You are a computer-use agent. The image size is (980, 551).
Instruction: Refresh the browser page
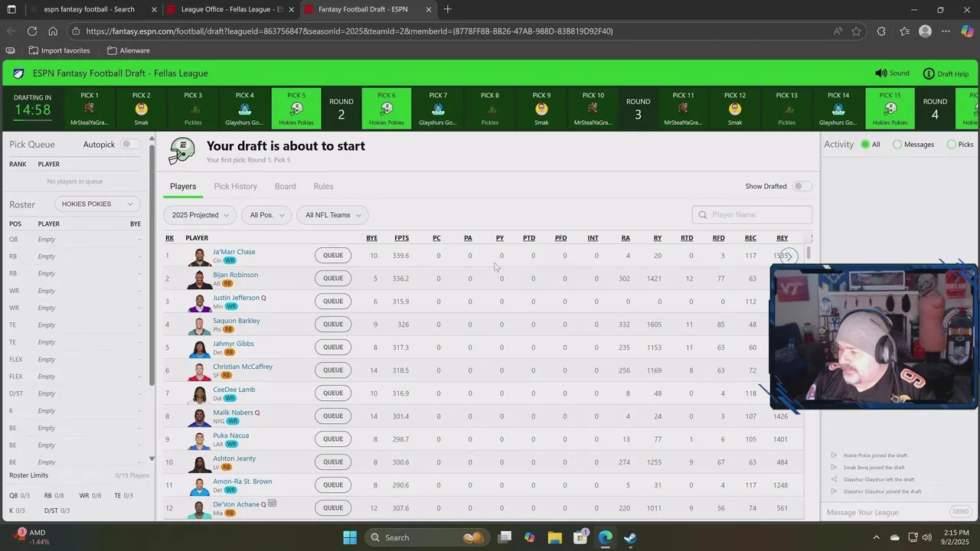(32, 31)
